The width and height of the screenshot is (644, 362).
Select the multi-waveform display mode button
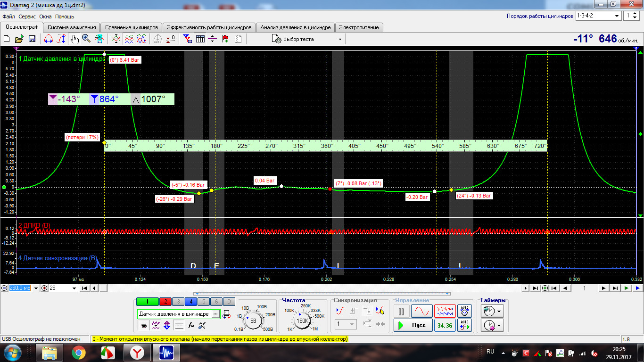pos(445,311)
